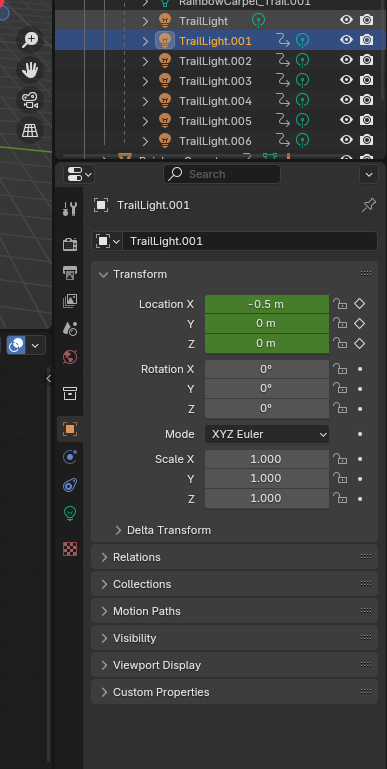Click the Location X keyframe diamond
This screenshot has height=769, width=387.
360,304
